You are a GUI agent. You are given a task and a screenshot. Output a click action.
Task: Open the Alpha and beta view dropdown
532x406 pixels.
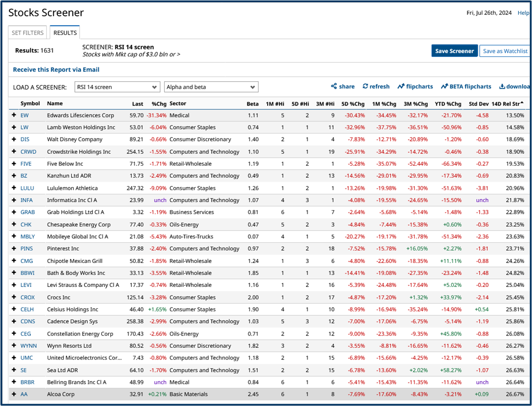pos(211,87)
